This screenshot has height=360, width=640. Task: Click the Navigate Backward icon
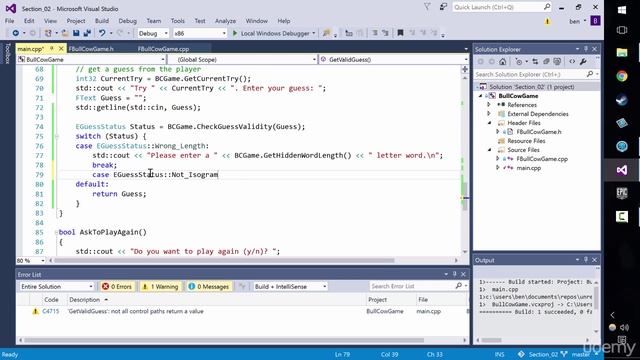click(15, 33)
